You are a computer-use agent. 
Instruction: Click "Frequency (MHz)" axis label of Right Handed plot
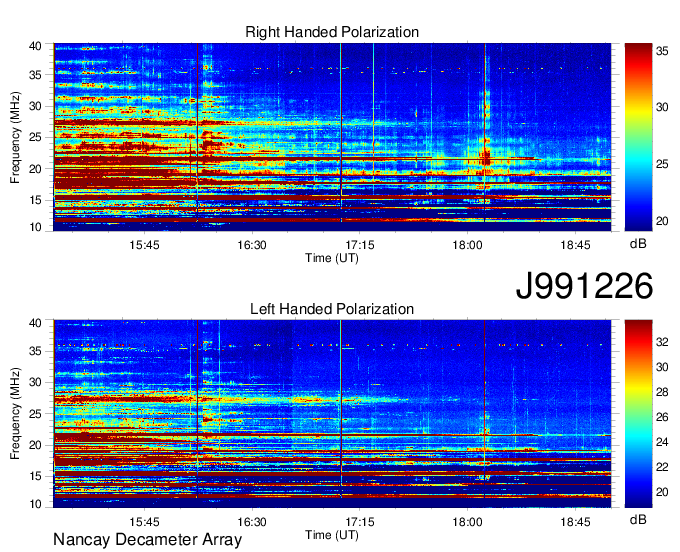(x=15, y=137)
